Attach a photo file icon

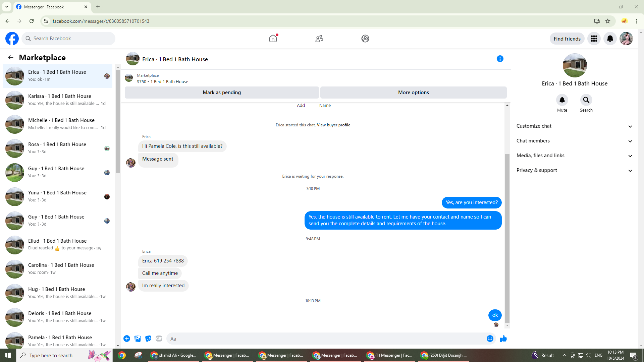138,339
